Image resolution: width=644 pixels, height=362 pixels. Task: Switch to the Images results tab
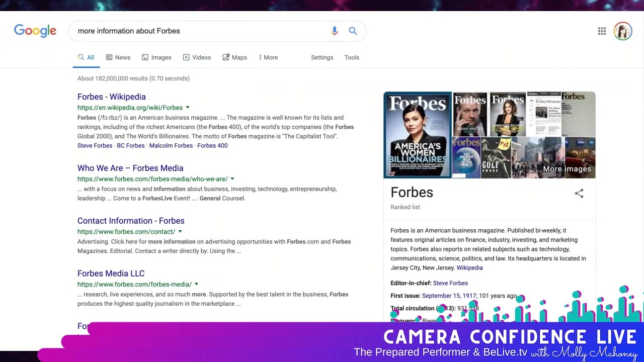156,57
